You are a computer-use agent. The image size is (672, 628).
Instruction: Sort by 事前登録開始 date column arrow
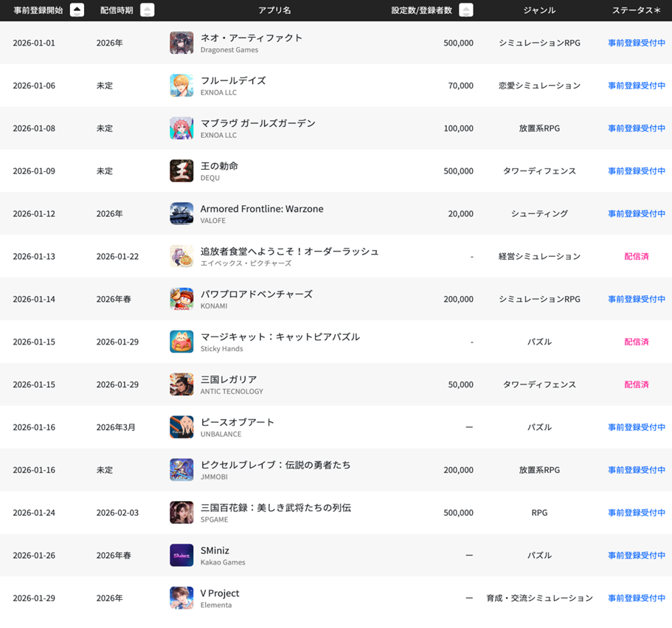pos(77,10)
